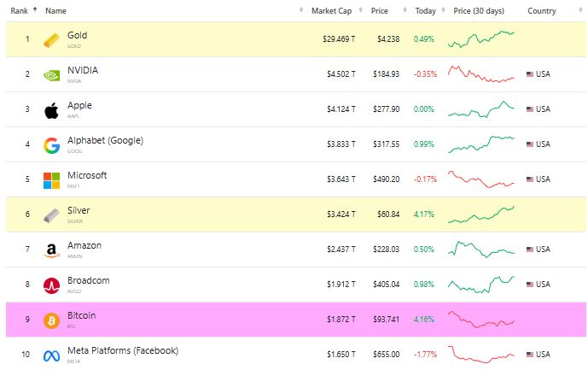Click the Apple logo icon
Screen dimensions: 588x370
[51, 109]
